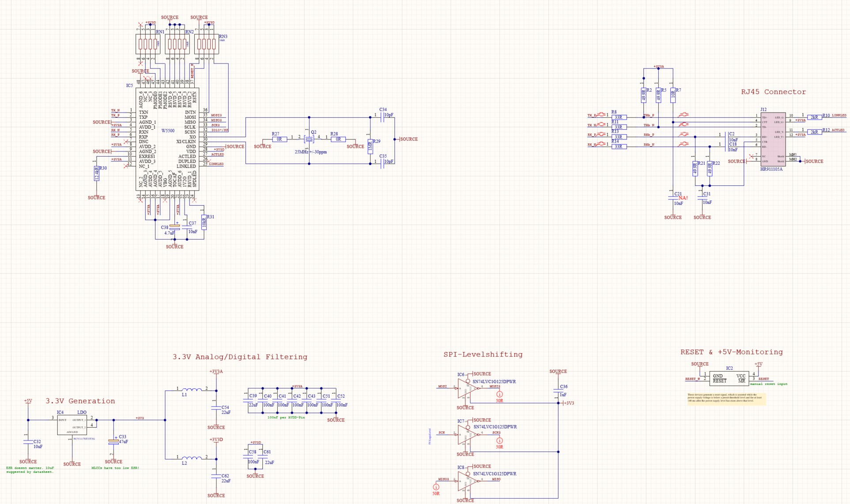The image size is (850, 504).
Task: Click the L1 inductor symbol
Action: click(x=192, y=390)
